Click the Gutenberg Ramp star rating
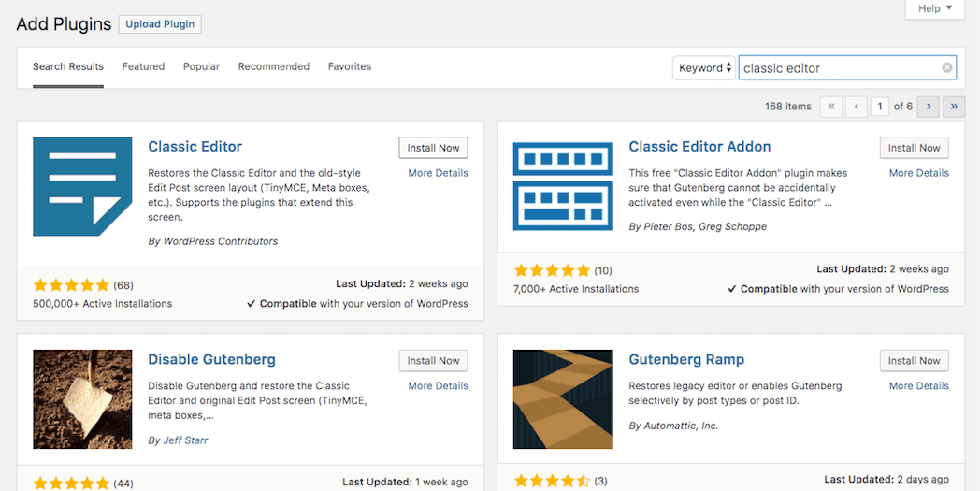980x491 pixels. pos(552,481)
